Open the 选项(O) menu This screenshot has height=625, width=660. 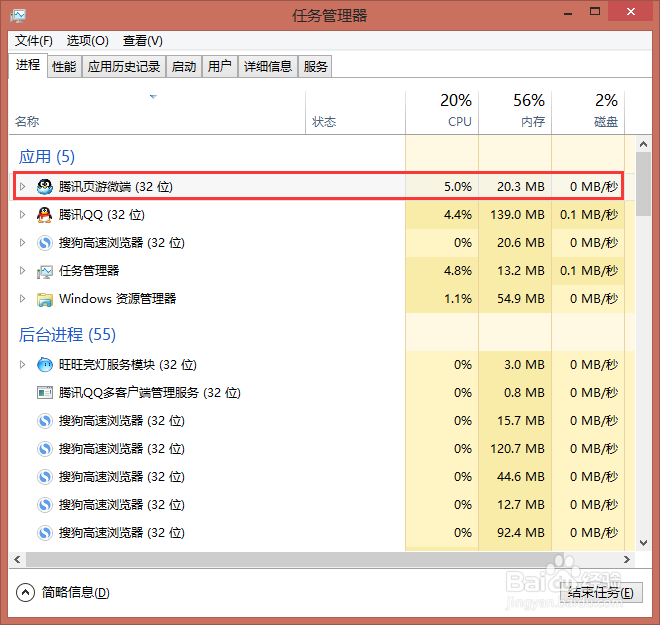(88, 41)
